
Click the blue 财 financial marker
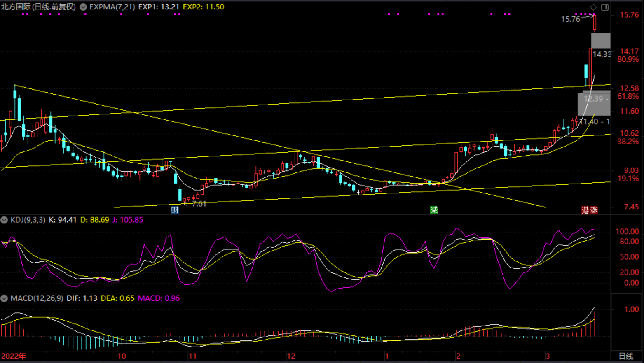175,210
